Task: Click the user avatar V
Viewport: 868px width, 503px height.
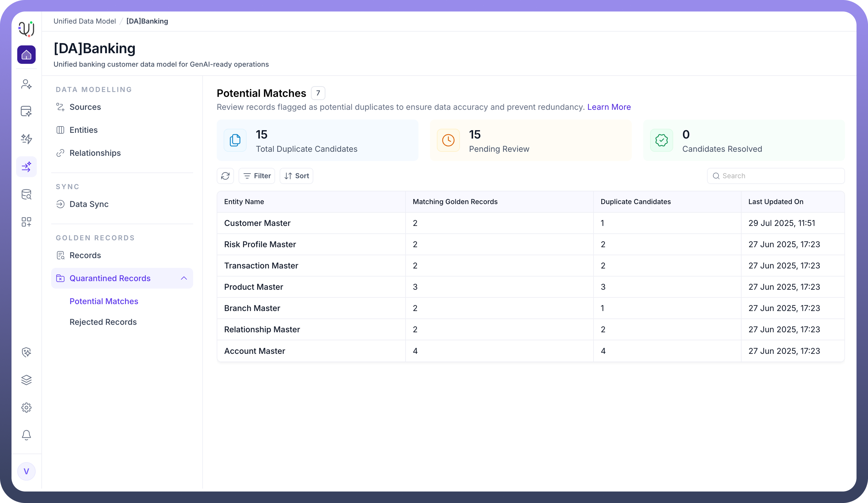Action: point(26,471)
